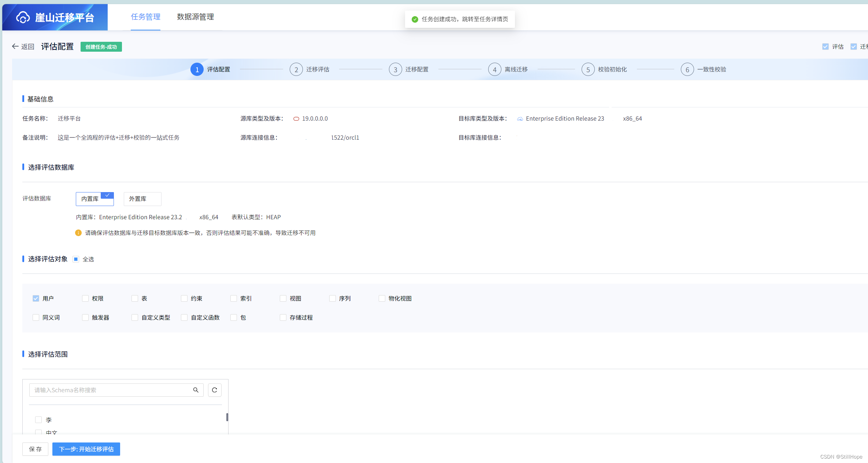Toggle the 全选 select-all checkbox
Viewport: 868px width, 463px height.
(x=76, y=259)
